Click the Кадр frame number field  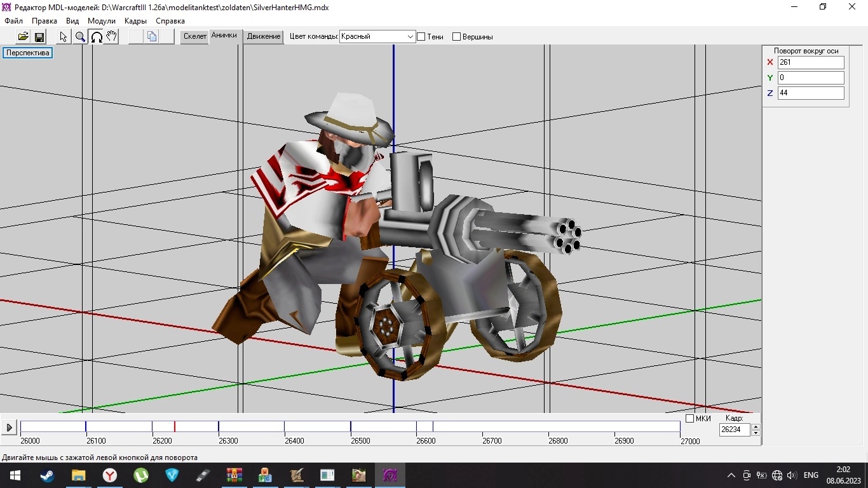735,430
